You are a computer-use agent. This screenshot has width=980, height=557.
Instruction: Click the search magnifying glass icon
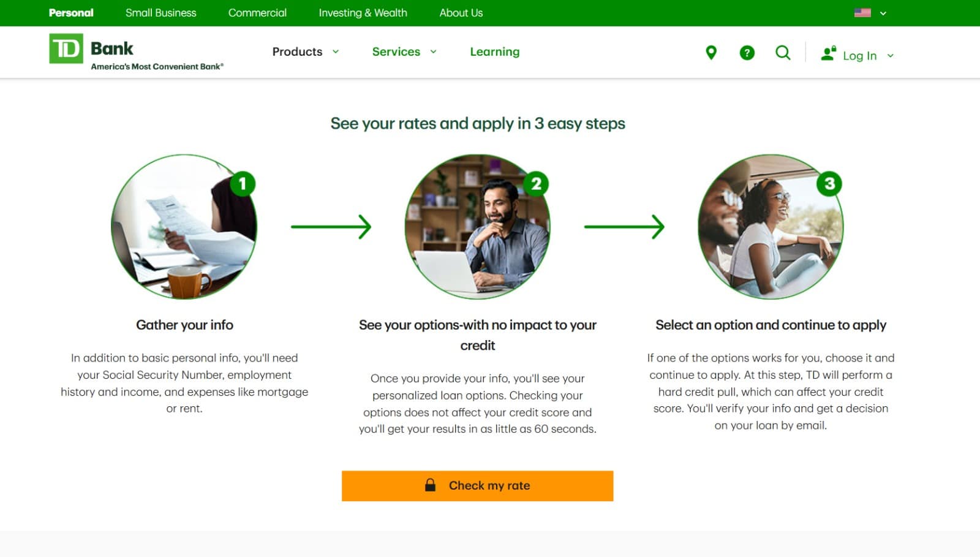coord(782,52)
